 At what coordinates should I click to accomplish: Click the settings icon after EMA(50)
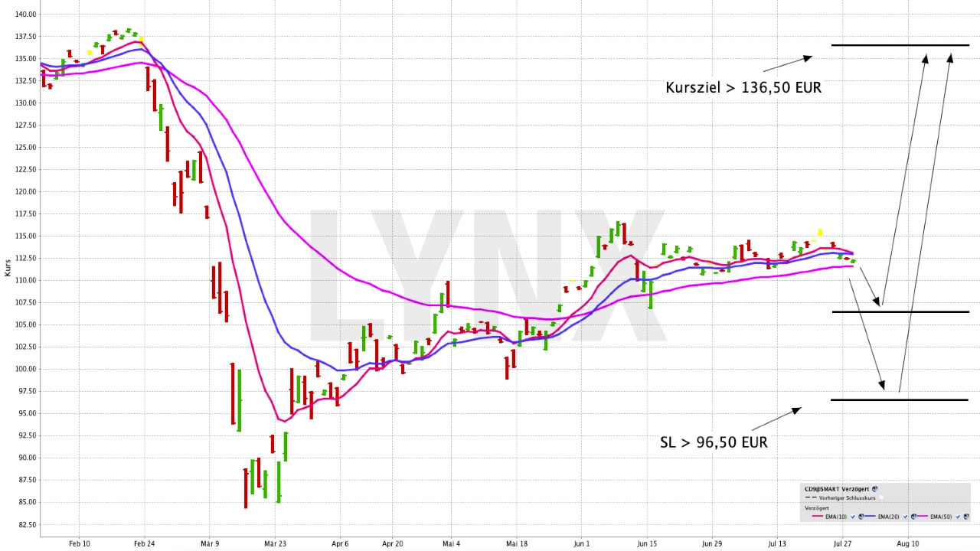pos(966,517)
